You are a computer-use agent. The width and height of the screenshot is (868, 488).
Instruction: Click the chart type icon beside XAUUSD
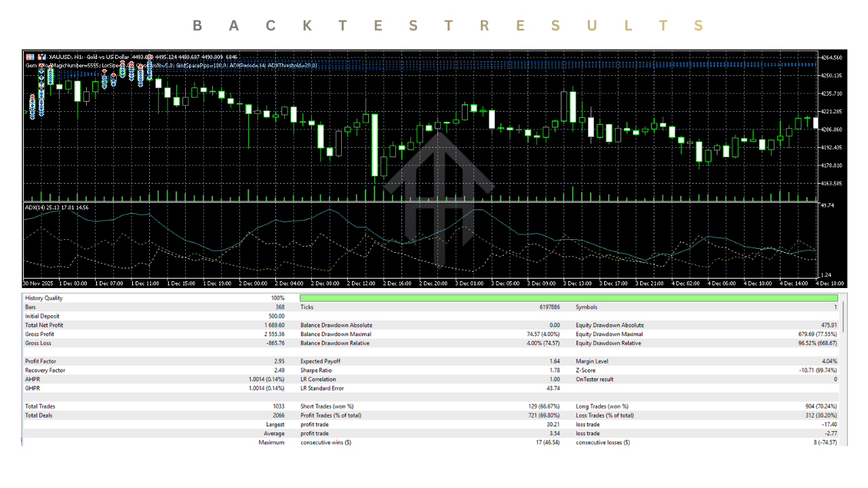[x=41, y=57]
